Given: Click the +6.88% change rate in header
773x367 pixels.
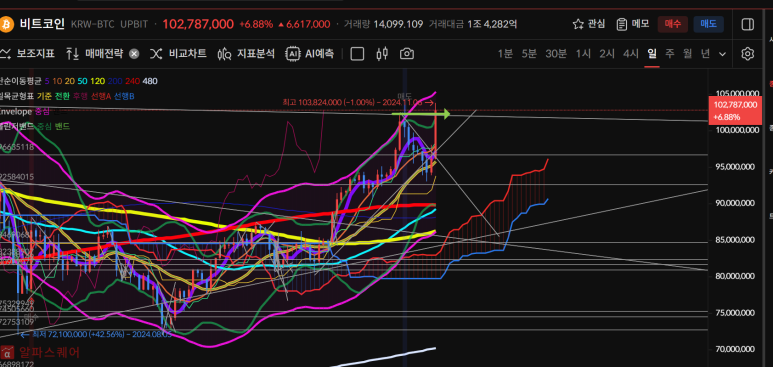Looking at the screenshot, I should 256,24.
